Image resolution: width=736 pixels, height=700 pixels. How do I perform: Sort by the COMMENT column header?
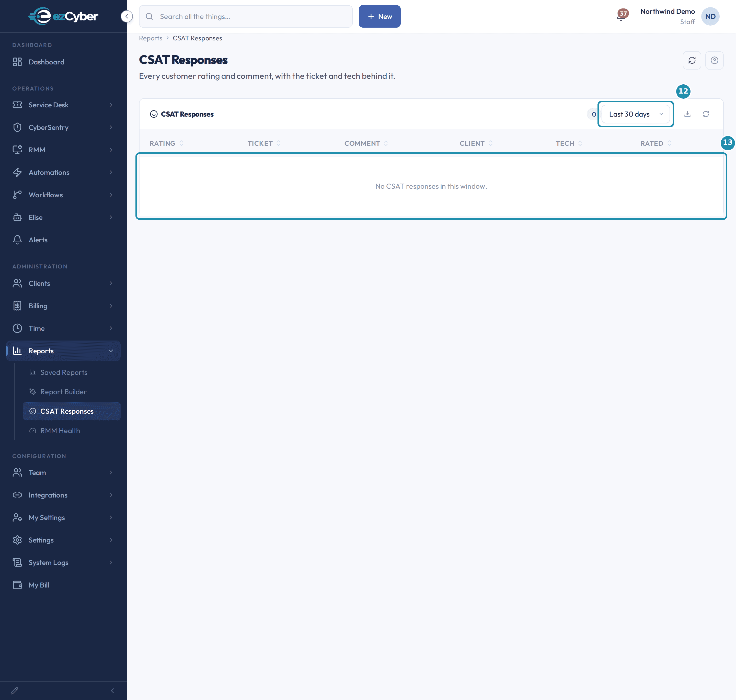366,143
